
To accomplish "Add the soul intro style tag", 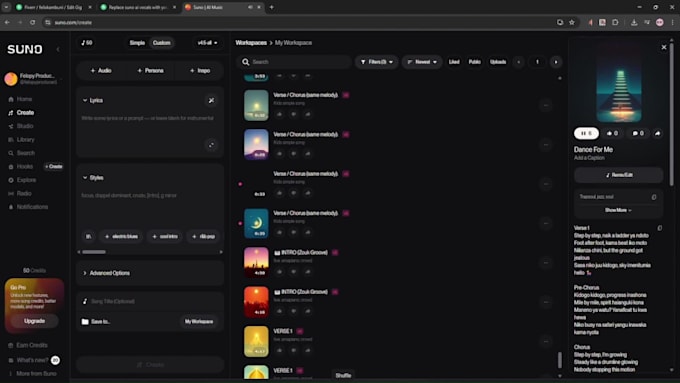I will click(x=165, y=236).
